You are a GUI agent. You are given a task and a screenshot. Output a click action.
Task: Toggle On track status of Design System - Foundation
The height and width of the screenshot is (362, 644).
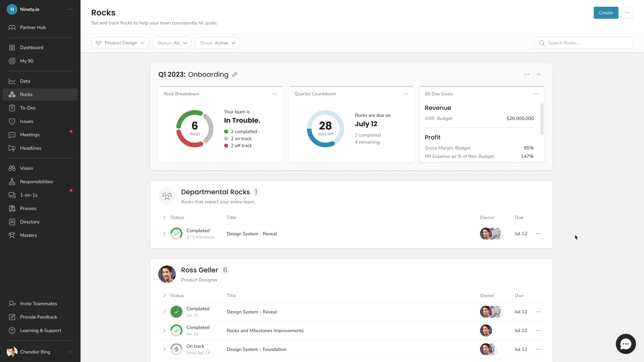click(176, 349)
